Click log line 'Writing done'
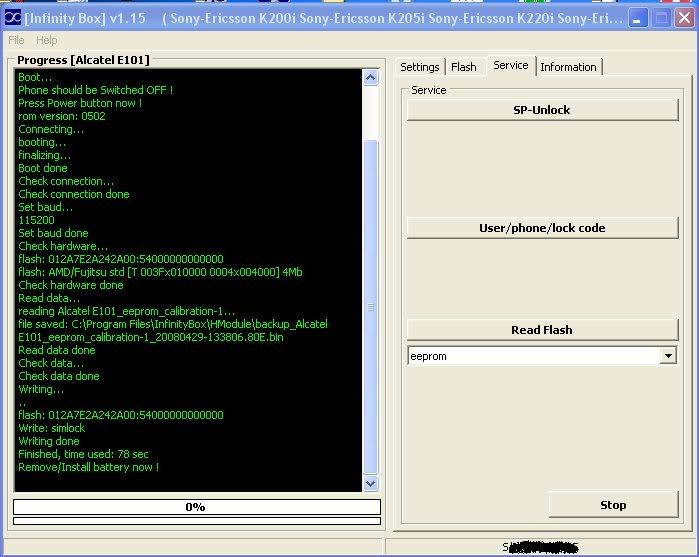Image resolution: width=699 pixels, height=557 pixels. 49,441
